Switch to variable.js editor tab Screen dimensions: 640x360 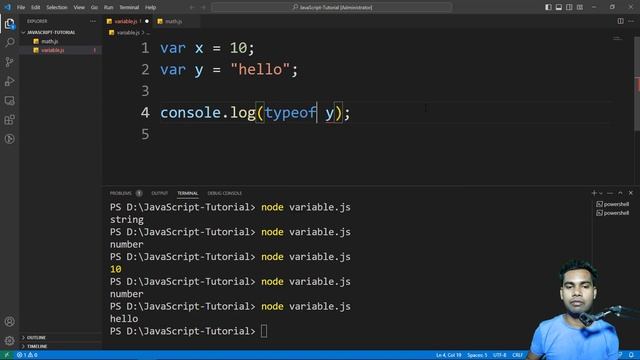[128, 21]
